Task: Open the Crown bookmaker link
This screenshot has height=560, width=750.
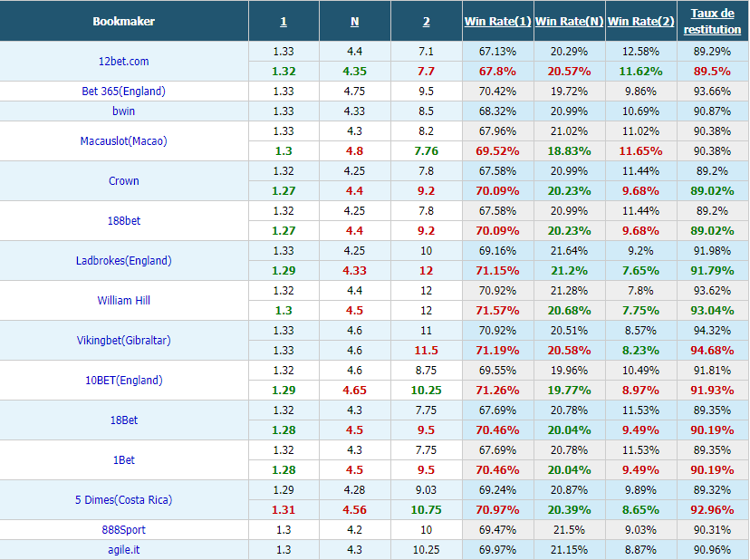Action: click(x=124, y=181)
